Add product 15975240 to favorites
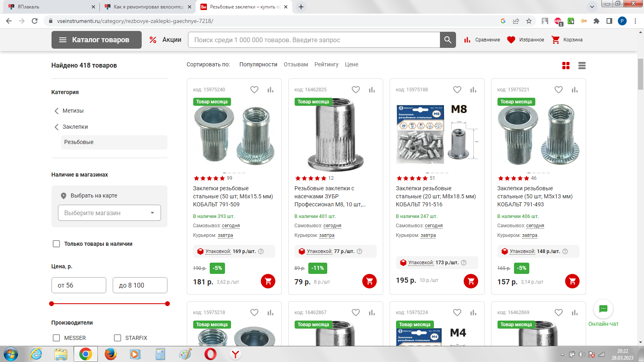644x362 pixels. coord(254,90)
